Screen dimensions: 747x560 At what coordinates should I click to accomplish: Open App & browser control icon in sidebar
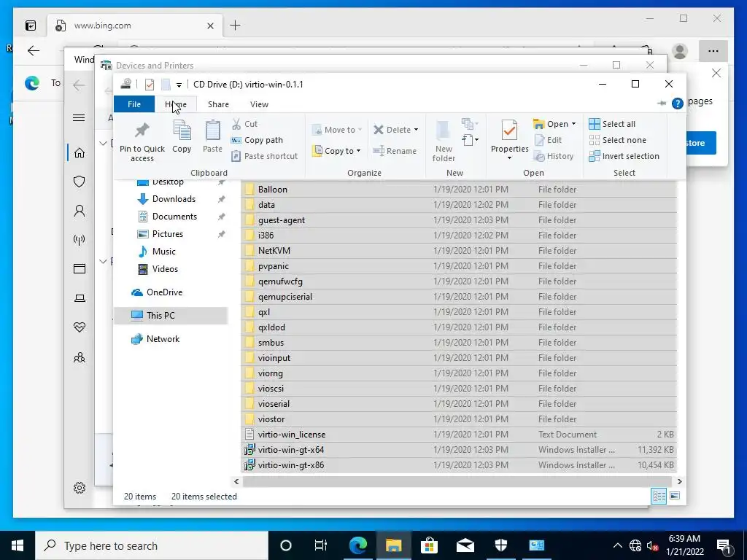(x=80, y=268)
